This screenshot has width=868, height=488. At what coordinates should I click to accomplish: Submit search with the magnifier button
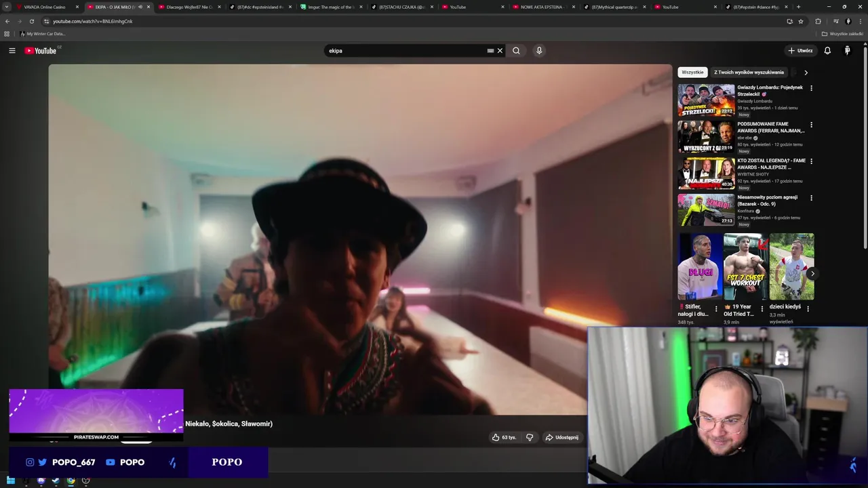click(x=516, y=50)
